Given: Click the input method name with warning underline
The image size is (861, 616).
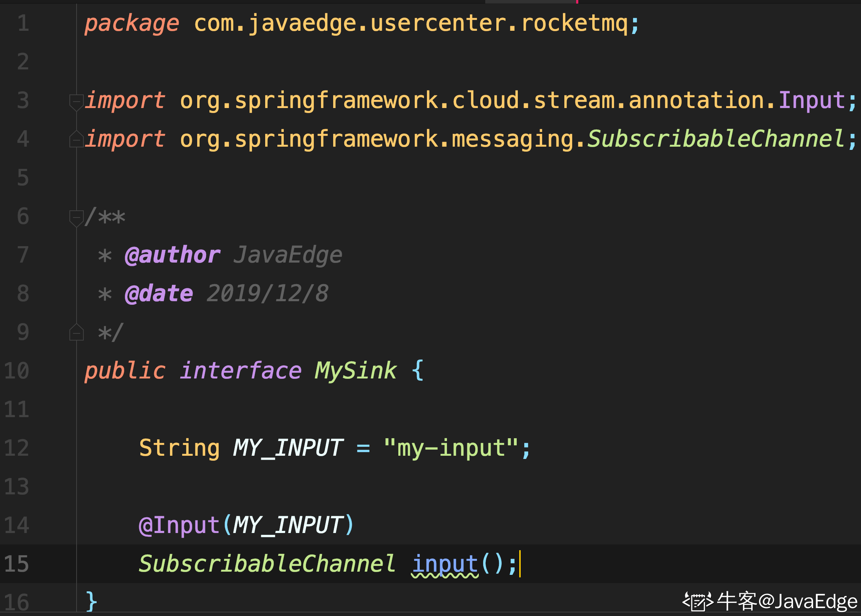Looking at the screenshot, I should point(445,564).
